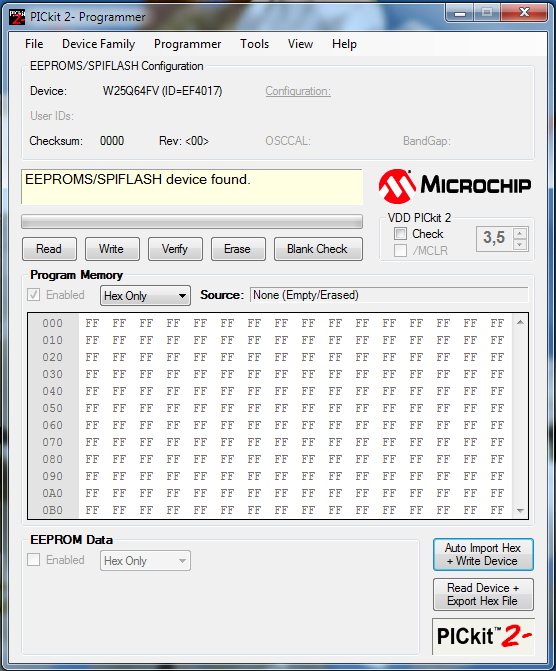Screen dimensions: 556x671
Task: Click memory address 040
Action: click(53, 392)
